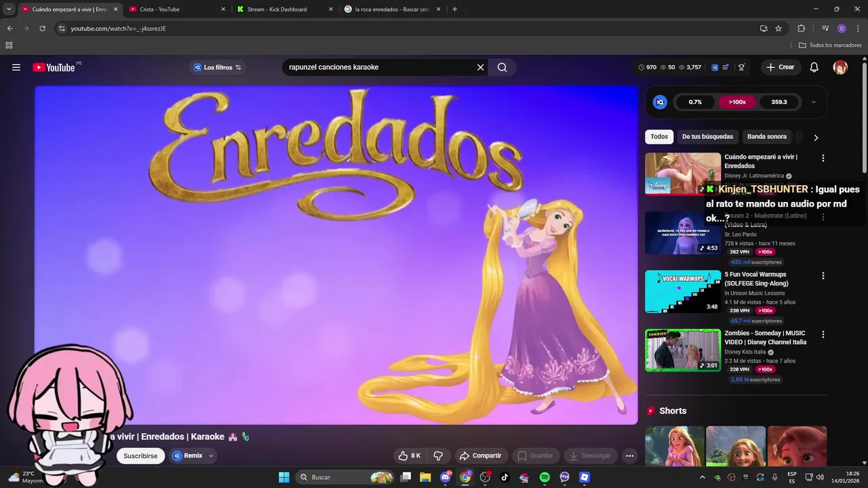Click the Suscribirse button
Image resolution: width=868 pixels, height=488 pixels.
tap(140, 455)
